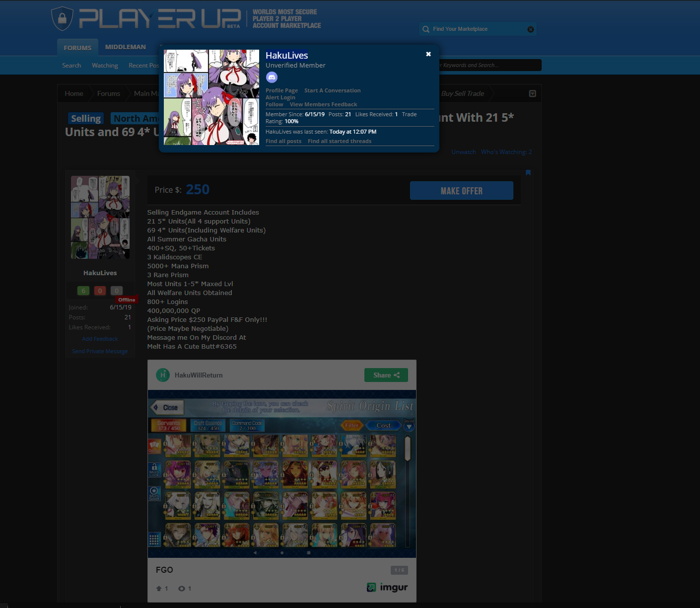The image size is (700, 608).
Task: Click the imgur logo in embed
Action: click(x=387, y=587)
